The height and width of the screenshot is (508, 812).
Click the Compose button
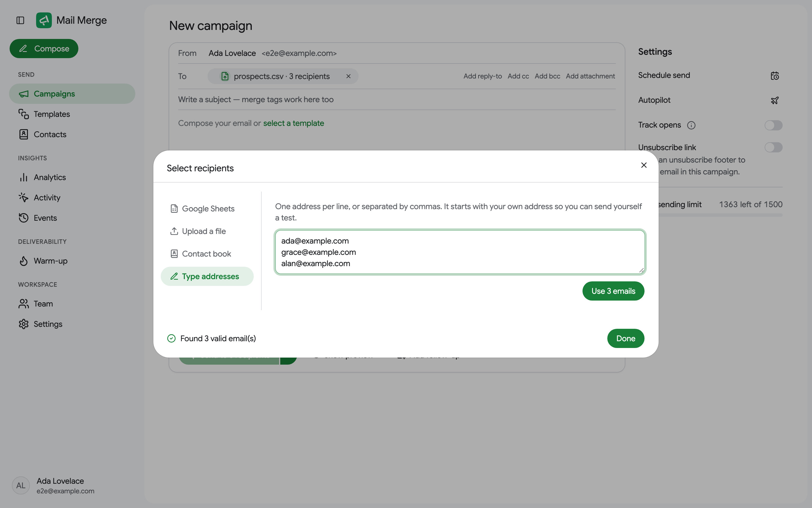point(44,48)
